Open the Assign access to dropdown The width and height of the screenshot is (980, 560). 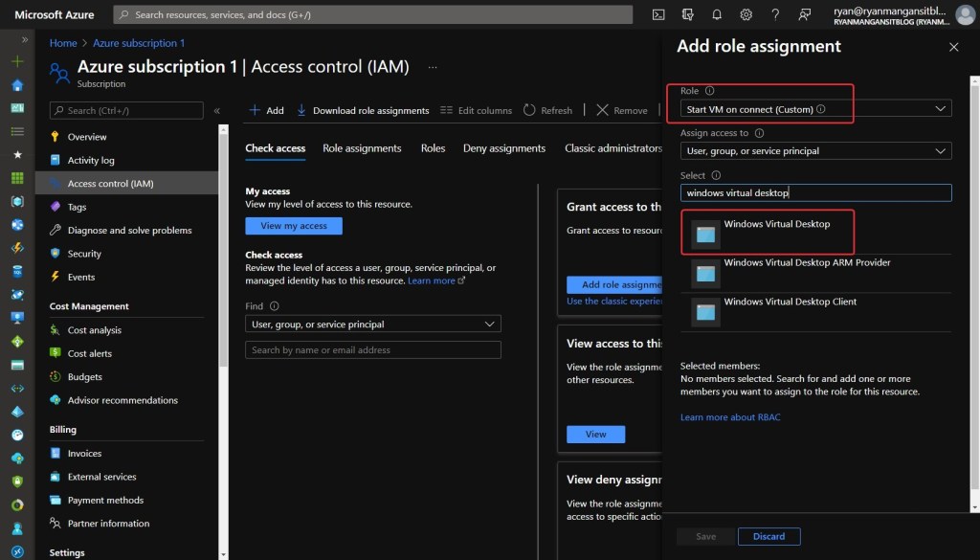coord(815,150)
